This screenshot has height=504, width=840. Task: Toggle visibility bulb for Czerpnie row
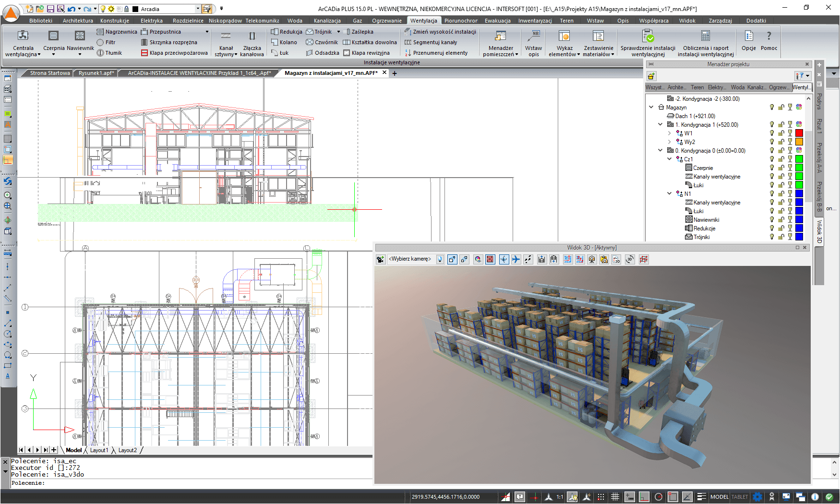click(772, 168)
